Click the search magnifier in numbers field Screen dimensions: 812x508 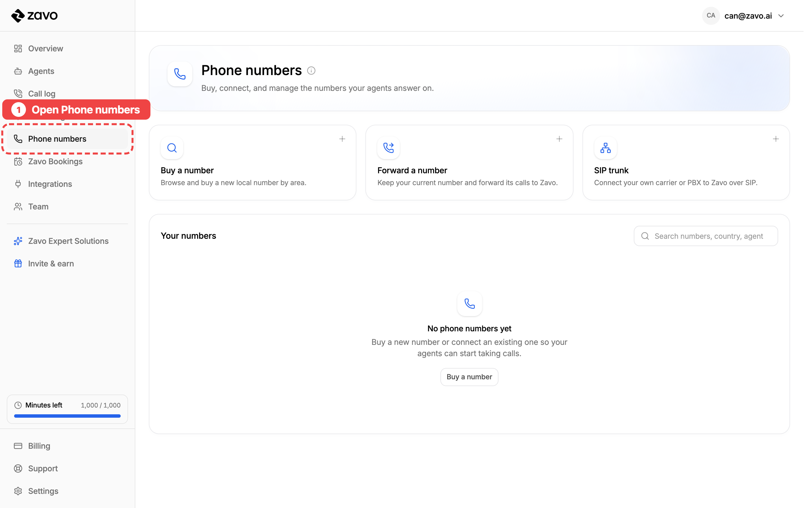click(645, 236)
